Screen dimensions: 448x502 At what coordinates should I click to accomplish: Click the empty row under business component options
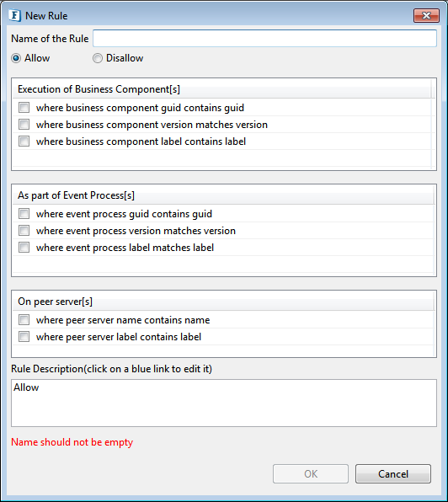[x=221, y=158]
